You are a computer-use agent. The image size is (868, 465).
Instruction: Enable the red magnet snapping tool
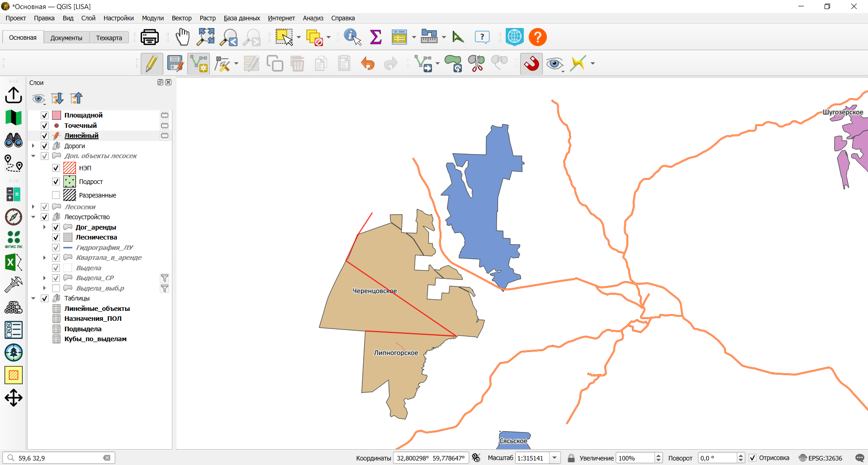click(531, 64)
